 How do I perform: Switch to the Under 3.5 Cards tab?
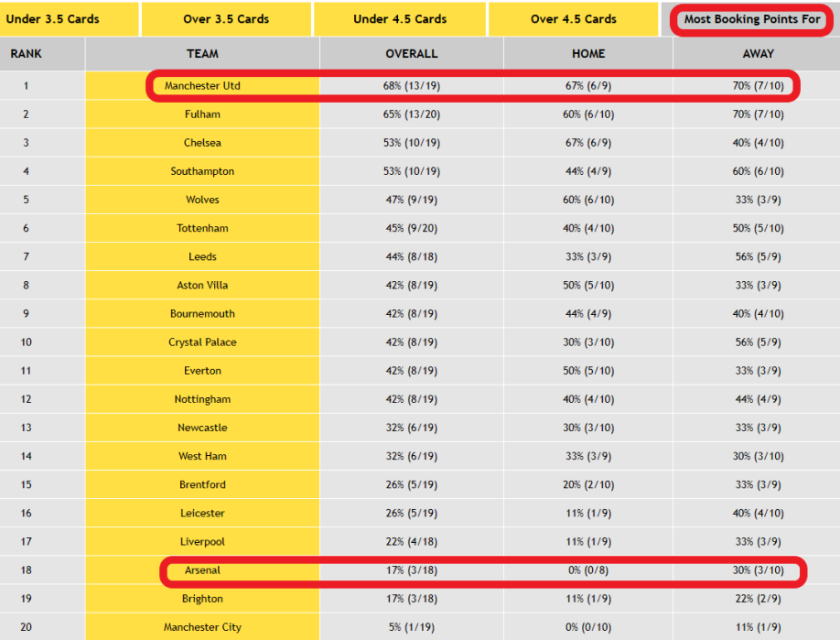click(x=53, y=19)
